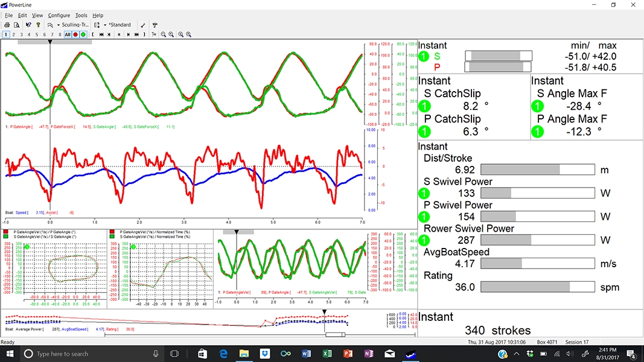Open Microsoft Edge from the taskbar
The width and height of the screenshot is (644, 362).
pos(223,354)
